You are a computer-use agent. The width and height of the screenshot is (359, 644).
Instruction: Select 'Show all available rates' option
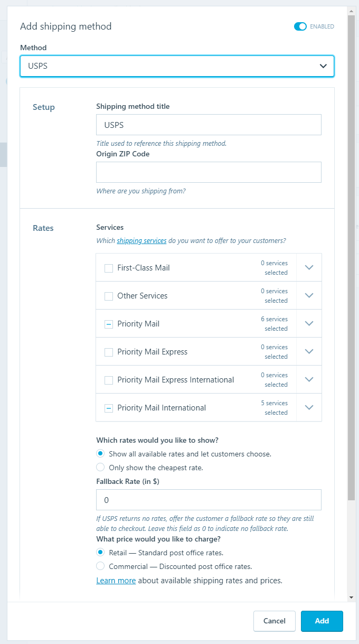click(x=100, y=453)
